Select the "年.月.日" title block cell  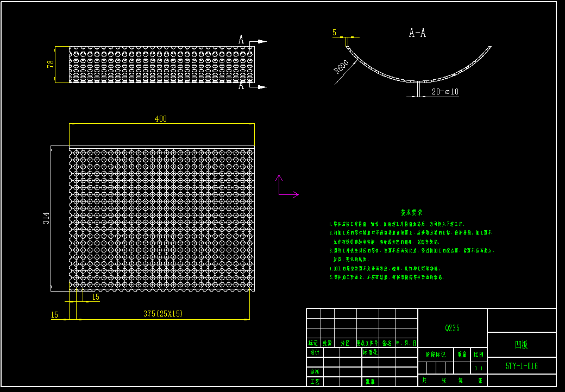pos(406,343)
